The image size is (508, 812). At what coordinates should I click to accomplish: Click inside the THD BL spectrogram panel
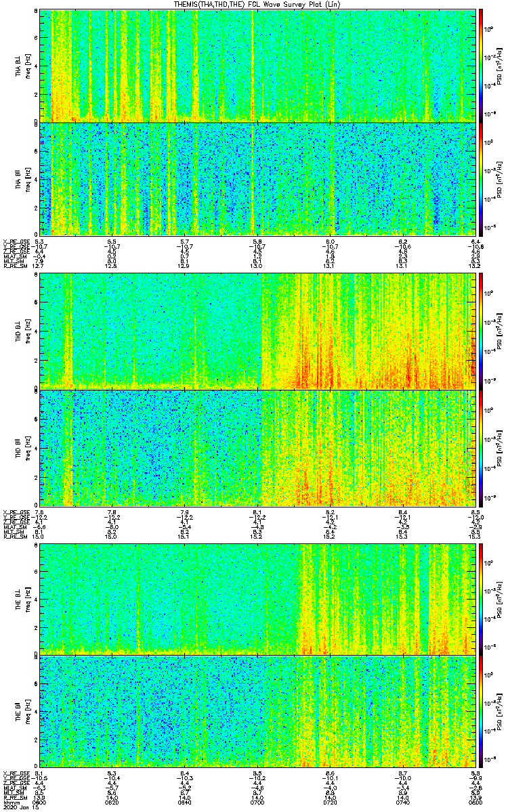[x=257, y=330]
